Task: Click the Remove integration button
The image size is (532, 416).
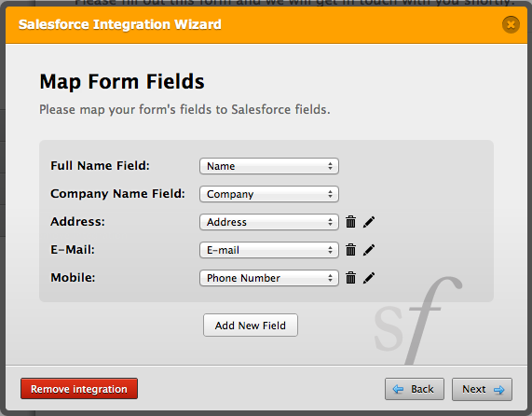Action: click(79, 389)
